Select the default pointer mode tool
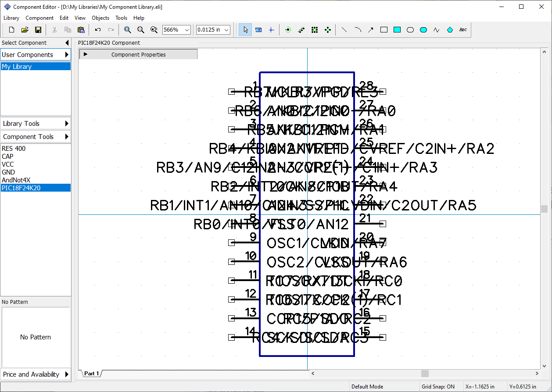 pyautogui.click(x=245, y=30)
